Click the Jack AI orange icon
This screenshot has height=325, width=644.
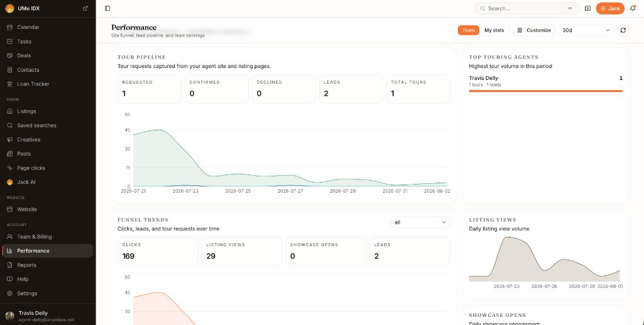(9, 182)
